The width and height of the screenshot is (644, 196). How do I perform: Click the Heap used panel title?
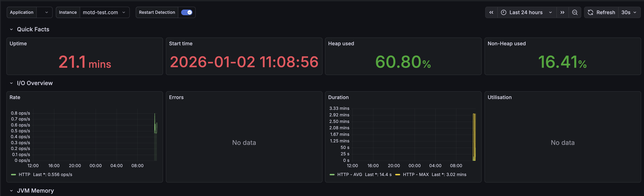point(341,44)
